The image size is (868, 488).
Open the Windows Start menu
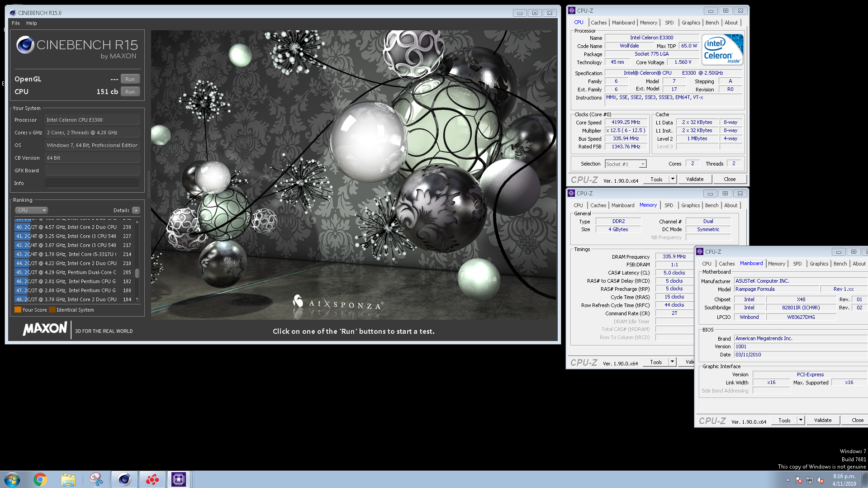click(x=12, y=479)
